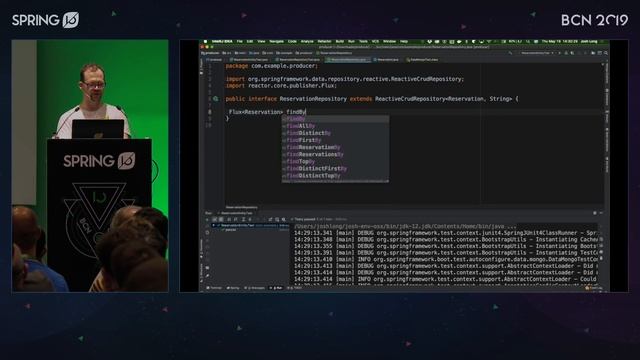
Task: Open the File menu
Action: 240,42
